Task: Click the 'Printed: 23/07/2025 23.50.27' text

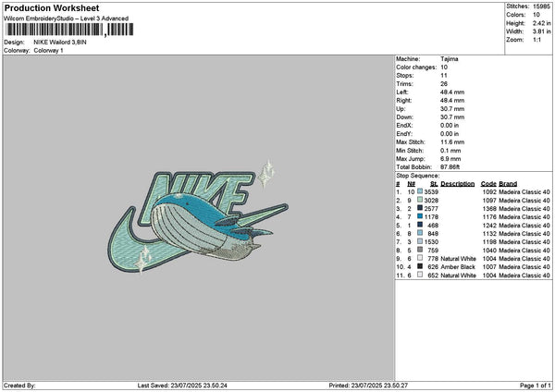Action: [368, 386]
